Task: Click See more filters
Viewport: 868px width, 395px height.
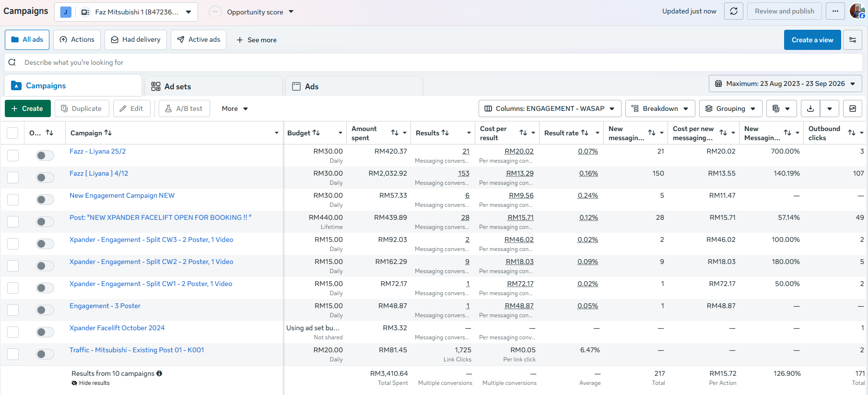Action: point(257,40)
